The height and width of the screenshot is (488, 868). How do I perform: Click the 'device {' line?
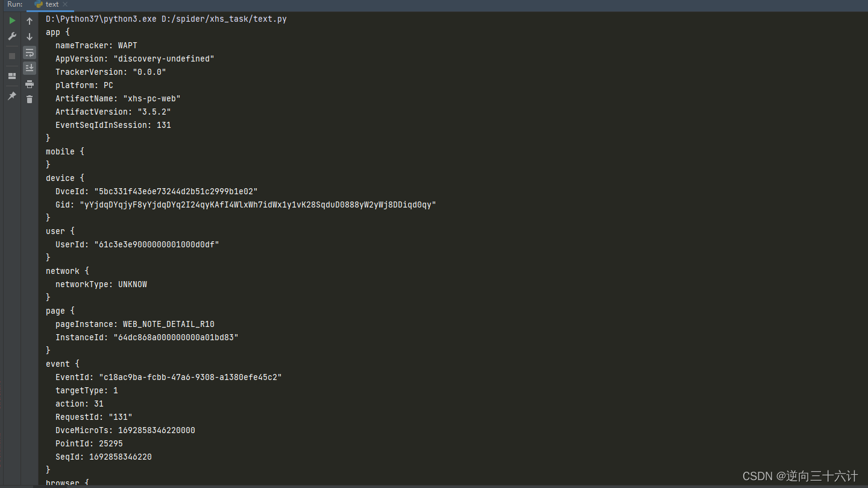coord(65,178)
